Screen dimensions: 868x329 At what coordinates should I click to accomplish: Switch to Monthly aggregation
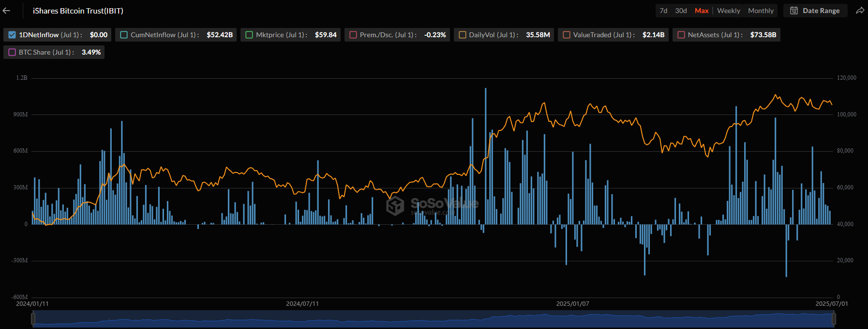point(761,11)
